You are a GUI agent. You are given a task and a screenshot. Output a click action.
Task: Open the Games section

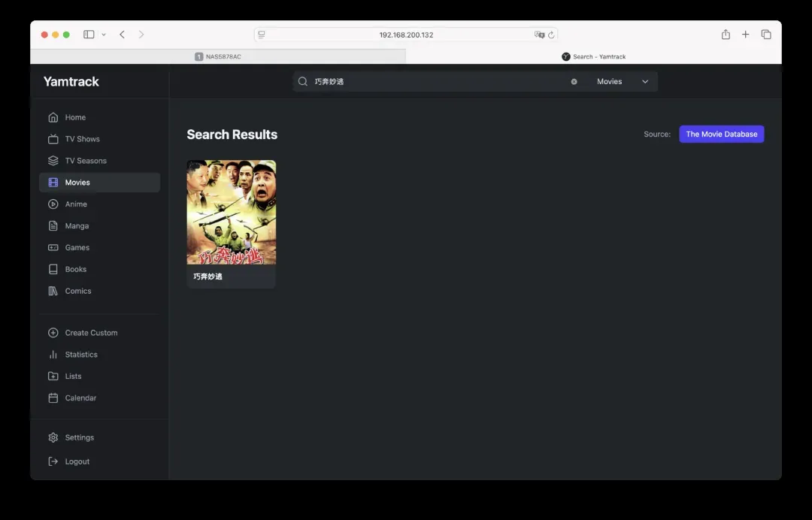(x=77, y=248)
